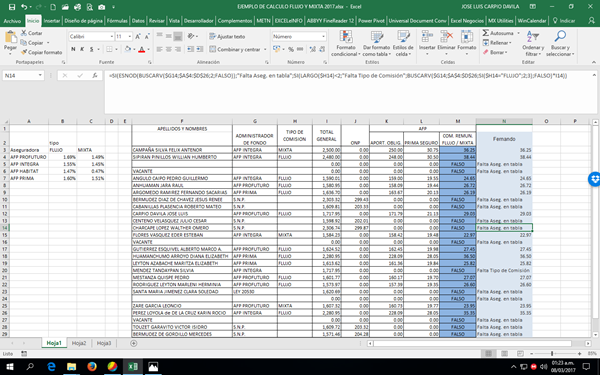Click the print preview icon
This screenshot has height=375, width=600.
pyautogui.click(x=90, y=7)
